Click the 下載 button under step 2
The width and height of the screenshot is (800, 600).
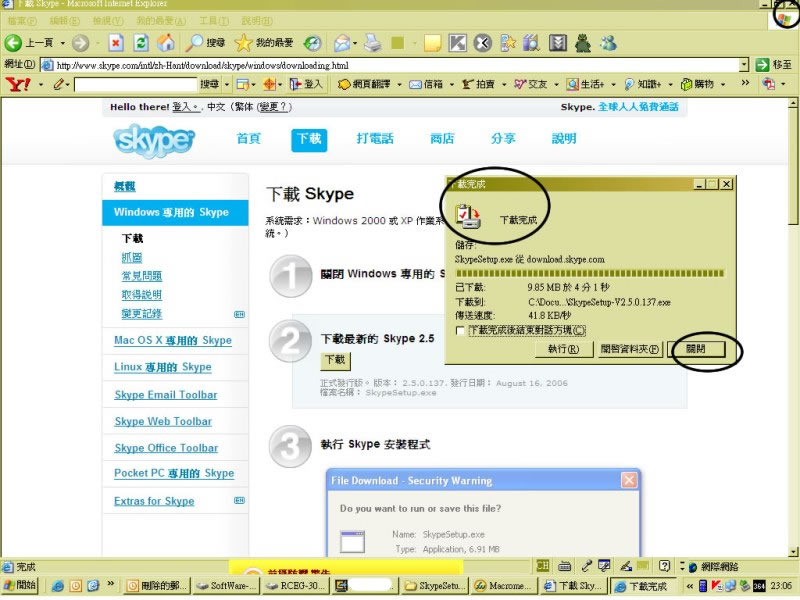pyautogui.click(x=335, y=360)
